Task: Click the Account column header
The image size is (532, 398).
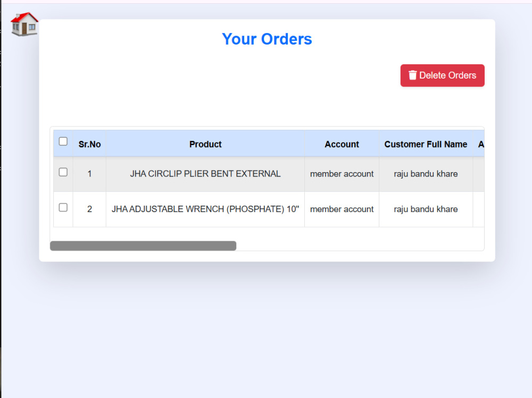Action: [342, 144]
